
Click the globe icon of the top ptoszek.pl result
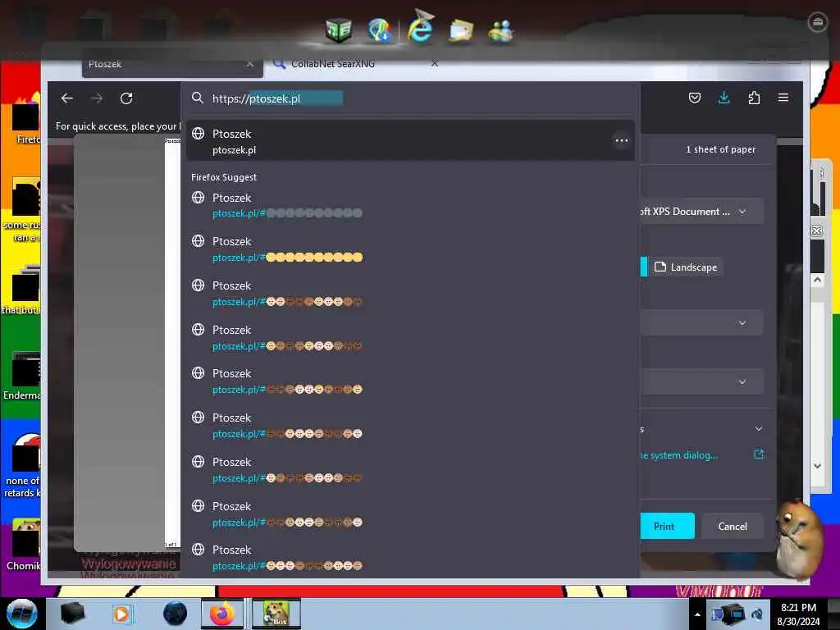pyautogui.click(x=199, y=134)
